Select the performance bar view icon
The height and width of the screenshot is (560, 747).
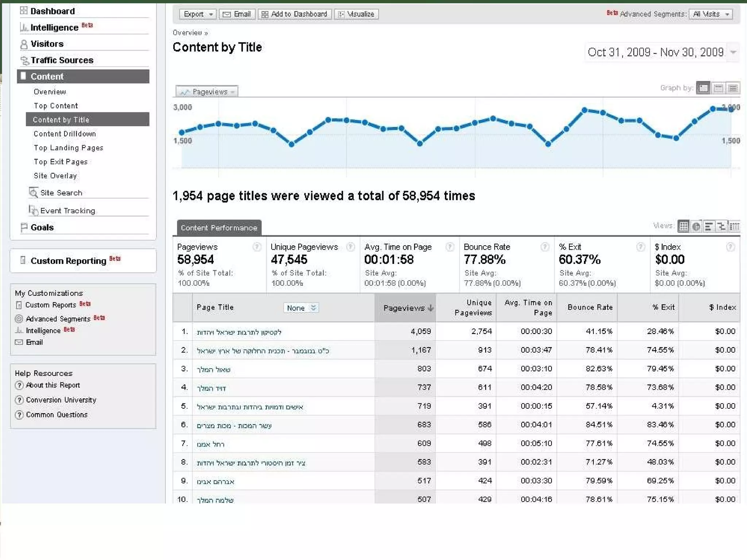[708, 226]
